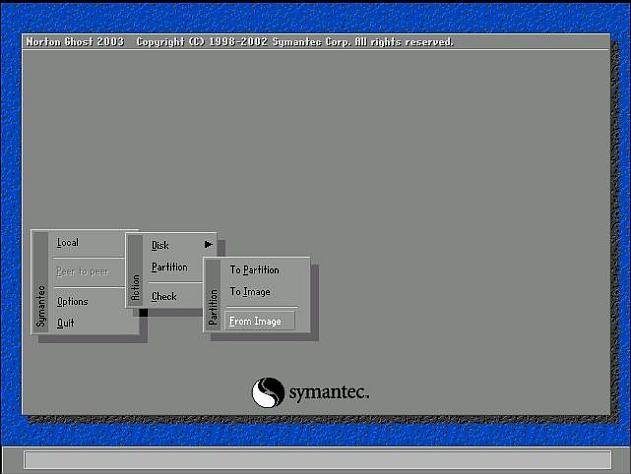Click the status bar field at the bottom
Image resolution: width=631 pixels, height=474 pixels.
click(x=318, y=460)
